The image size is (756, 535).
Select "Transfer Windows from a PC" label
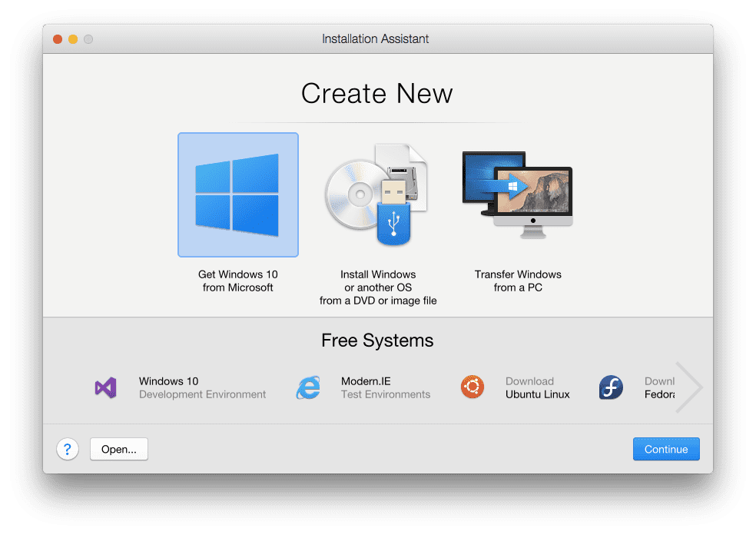(x=518, y=281)
